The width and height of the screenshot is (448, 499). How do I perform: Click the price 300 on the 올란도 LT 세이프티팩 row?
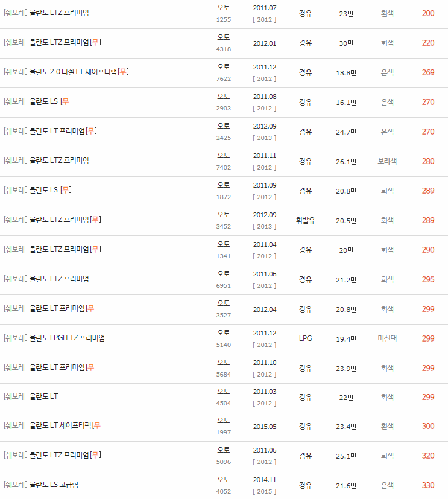pos(427,426)
